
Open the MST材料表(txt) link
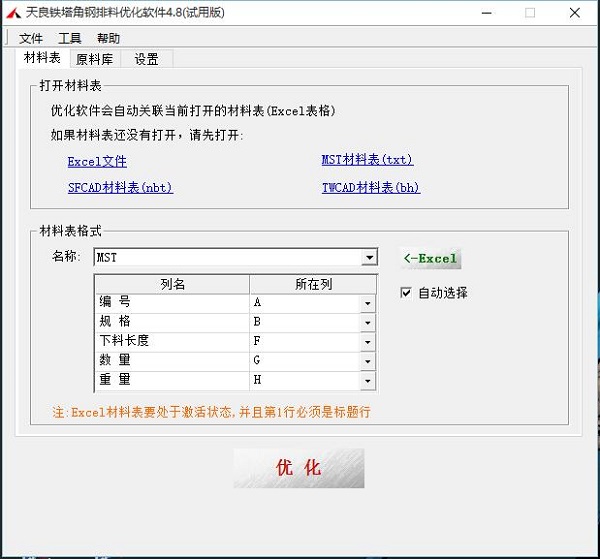point(367,160)
